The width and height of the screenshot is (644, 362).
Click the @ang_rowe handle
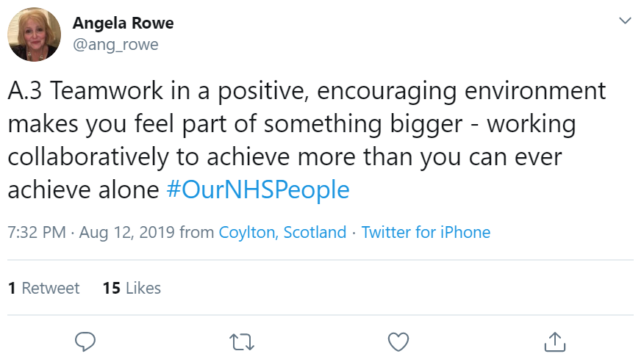115,45
